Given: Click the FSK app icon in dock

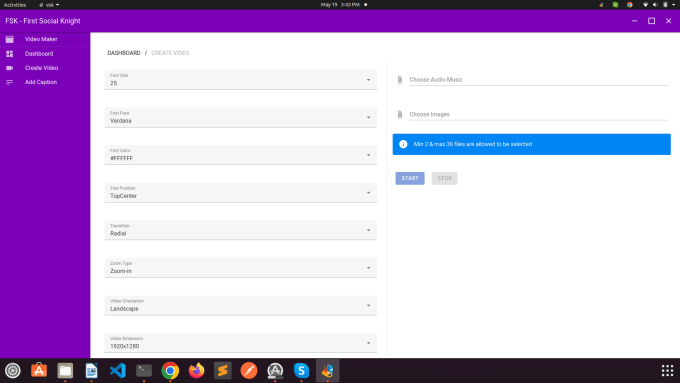Looking at the screenshot, I should [x=327, y=370].
